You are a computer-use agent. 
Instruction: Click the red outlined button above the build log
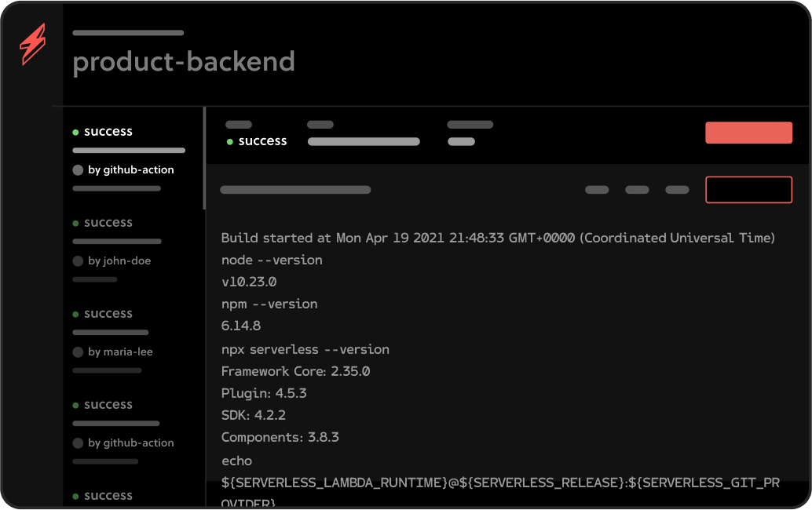coord(748,189)
